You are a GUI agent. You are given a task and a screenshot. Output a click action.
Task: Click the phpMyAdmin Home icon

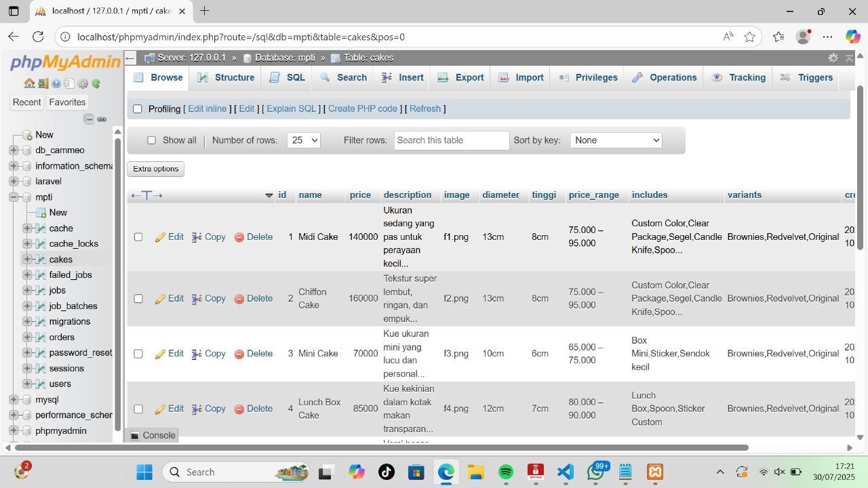pyautogui.click(x=29, y=83)
